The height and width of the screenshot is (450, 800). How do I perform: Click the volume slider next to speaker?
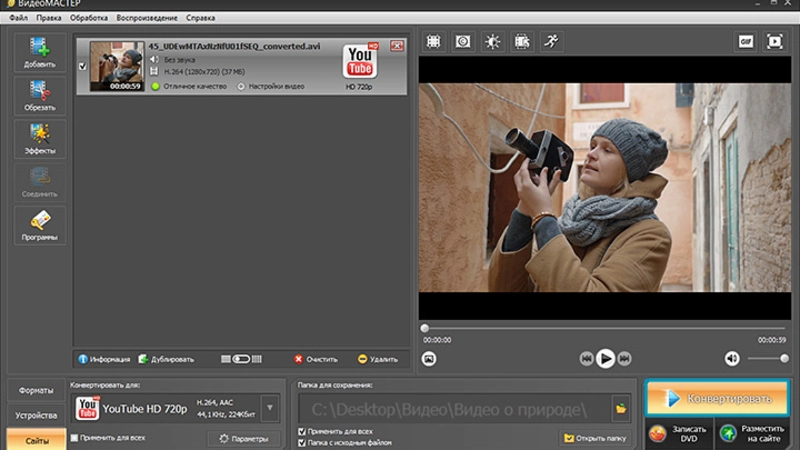click(x=767, y=358)
